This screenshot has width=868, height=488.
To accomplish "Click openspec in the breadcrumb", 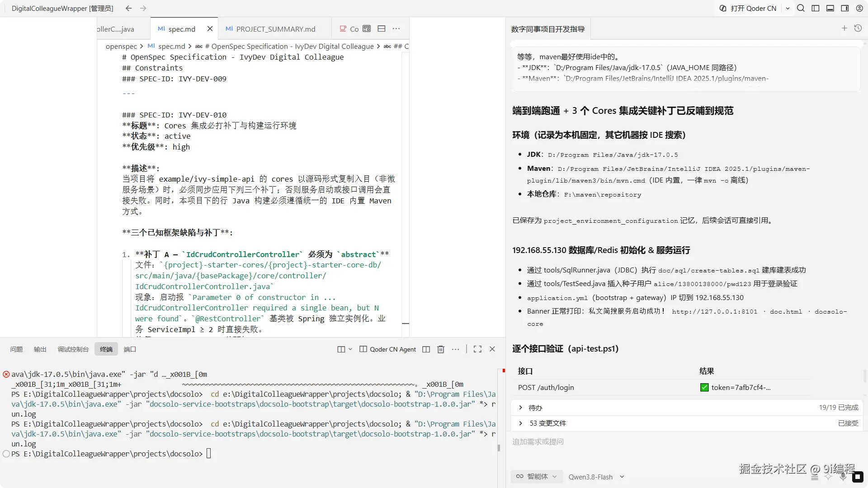I will click(121, 47).
